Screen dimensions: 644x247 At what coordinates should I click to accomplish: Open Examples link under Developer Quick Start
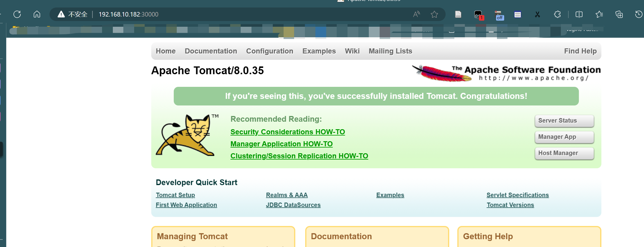(390, 195)
